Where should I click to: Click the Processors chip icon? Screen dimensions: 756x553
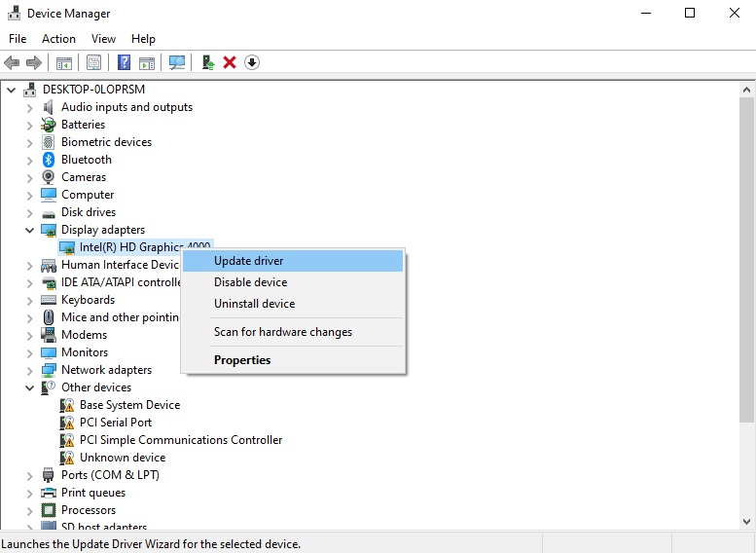pyautogui.click(x=49, y=510)
